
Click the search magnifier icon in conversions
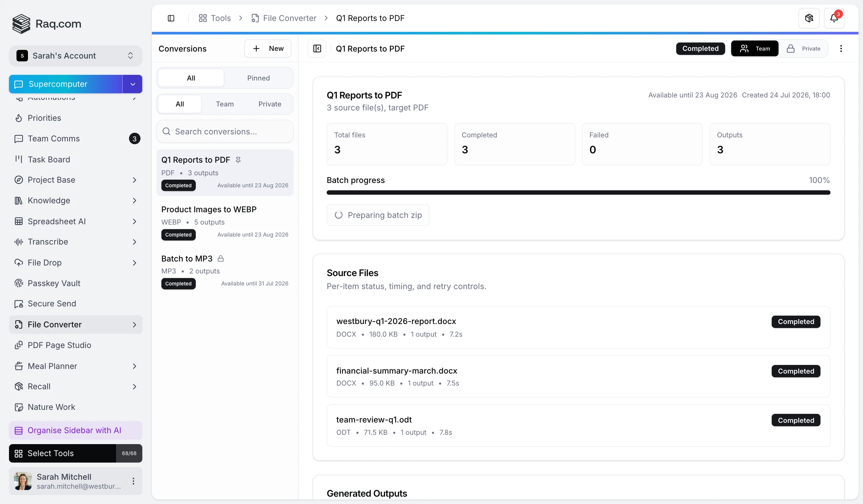pos(166,131)
